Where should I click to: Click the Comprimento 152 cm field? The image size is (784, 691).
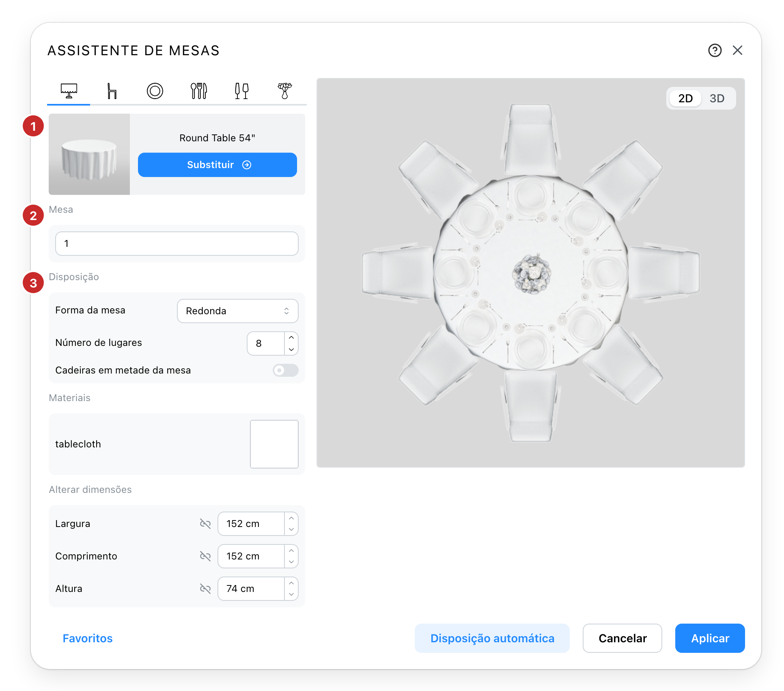[251, 556]
